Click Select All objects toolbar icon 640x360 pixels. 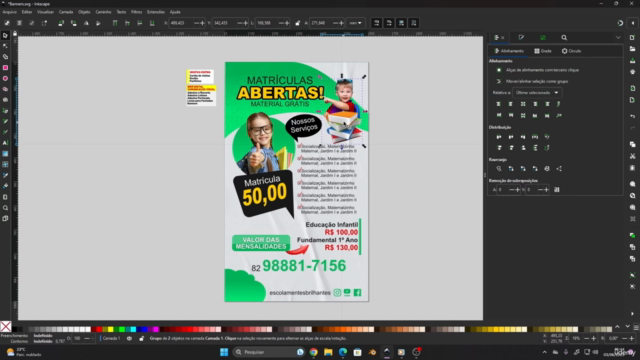(7, 23)
